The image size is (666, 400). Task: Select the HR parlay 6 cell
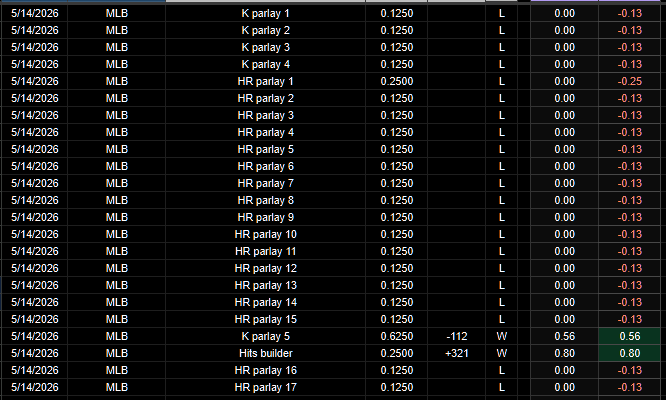click(x=265, y=166)
